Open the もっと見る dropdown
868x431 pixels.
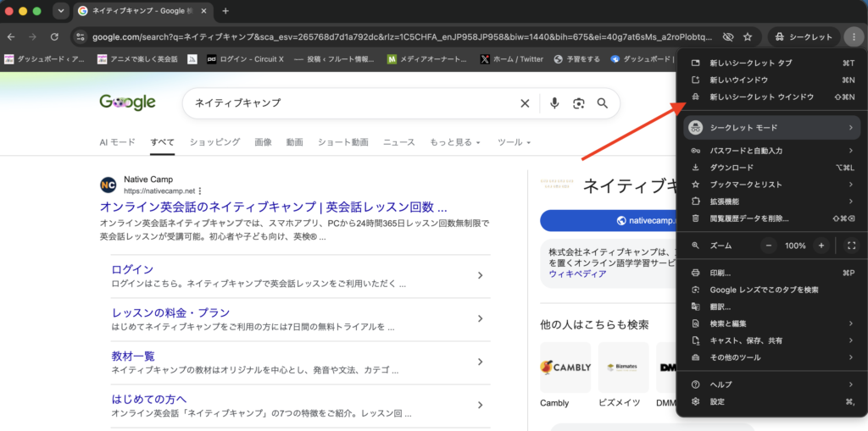click(x=455, y=142)
